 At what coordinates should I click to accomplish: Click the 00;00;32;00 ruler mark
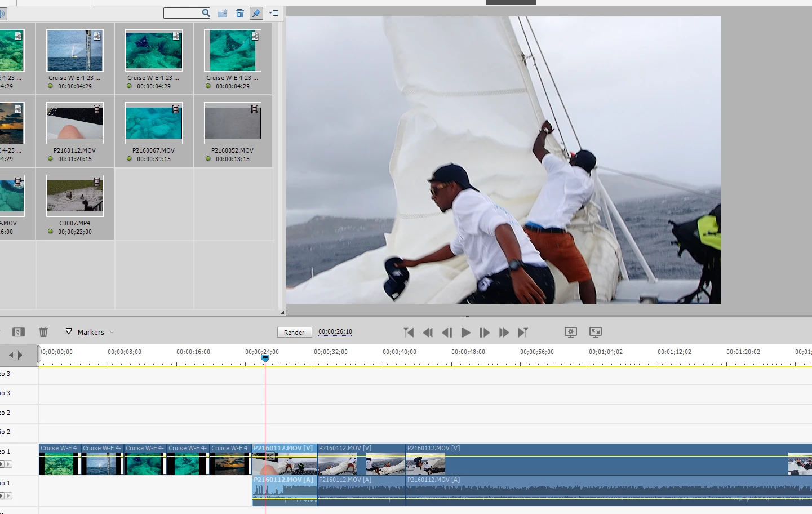331,352
